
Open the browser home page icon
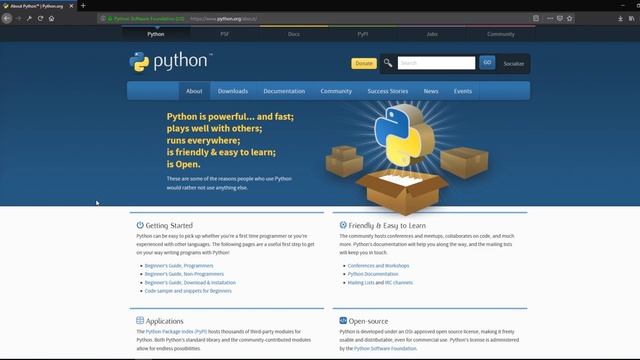pos(51,18)
